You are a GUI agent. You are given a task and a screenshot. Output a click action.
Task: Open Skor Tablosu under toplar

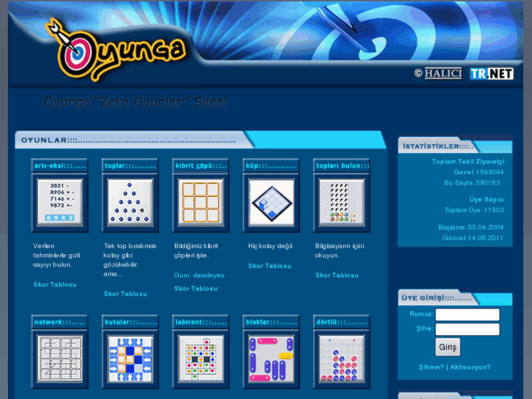[x=126, y=294]
